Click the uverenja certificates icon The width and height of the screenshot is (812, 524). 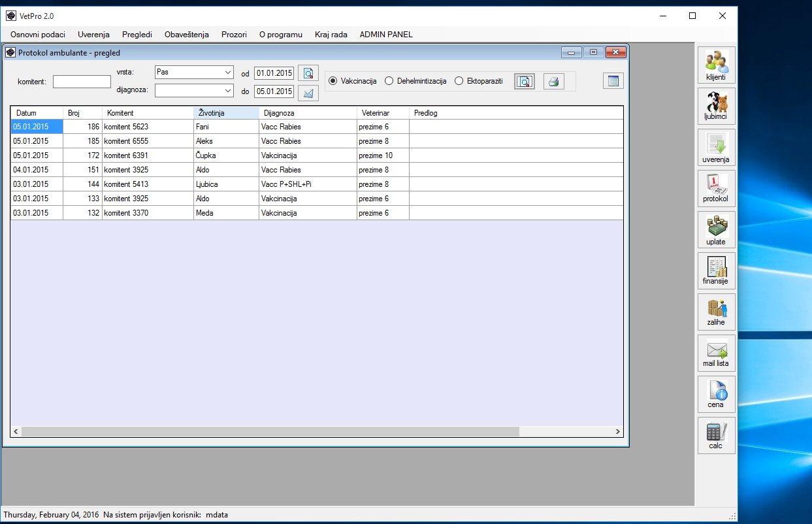click(x=716, y=147)
